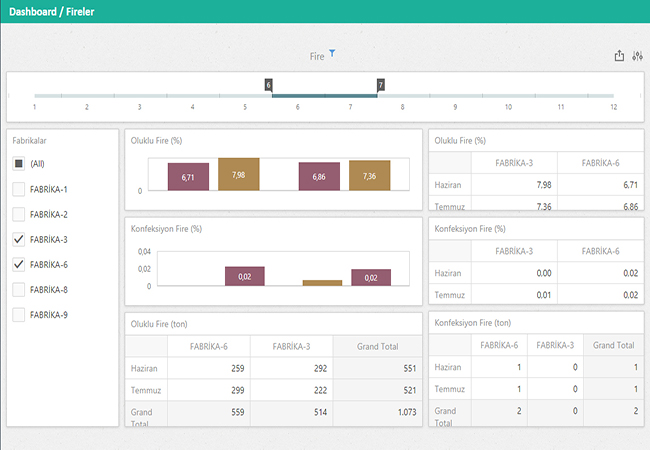The image size is (650, 450).
Task: Click the 6,71 bar in Oluklu Fire chart
Action: click(x=188, y=177)
